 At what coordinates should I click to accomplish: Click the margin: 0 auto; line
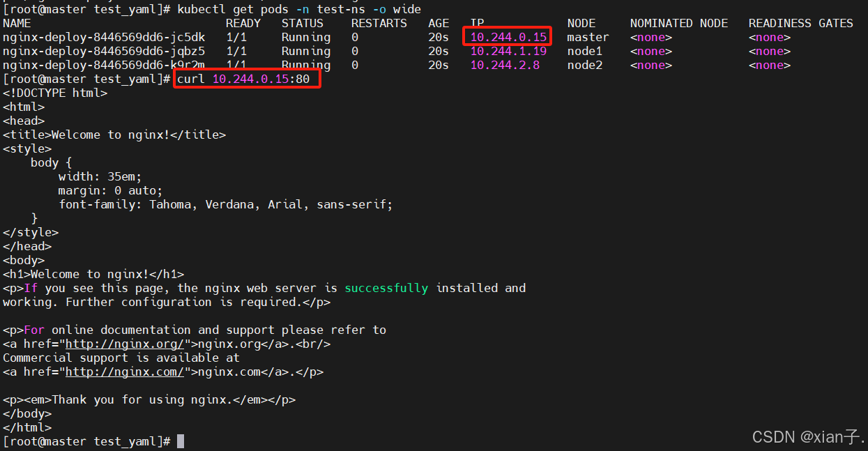pyautogui.click(x=111, y=190)
